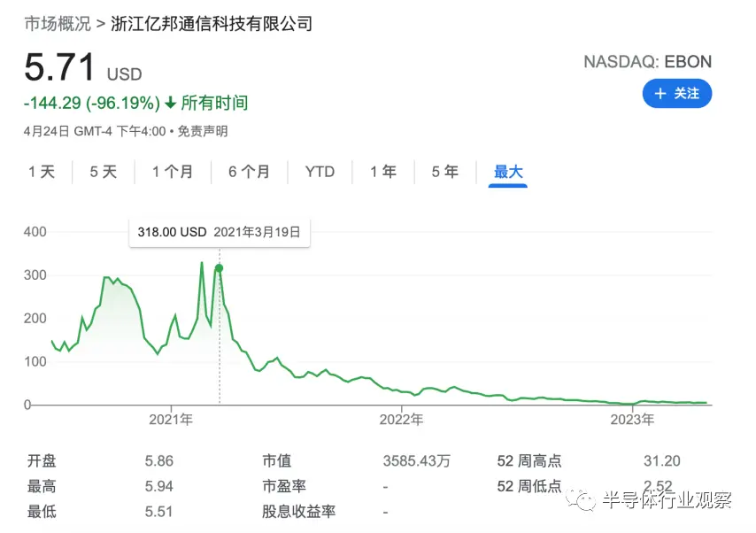Switch to the 1天 time range tab

42,172
